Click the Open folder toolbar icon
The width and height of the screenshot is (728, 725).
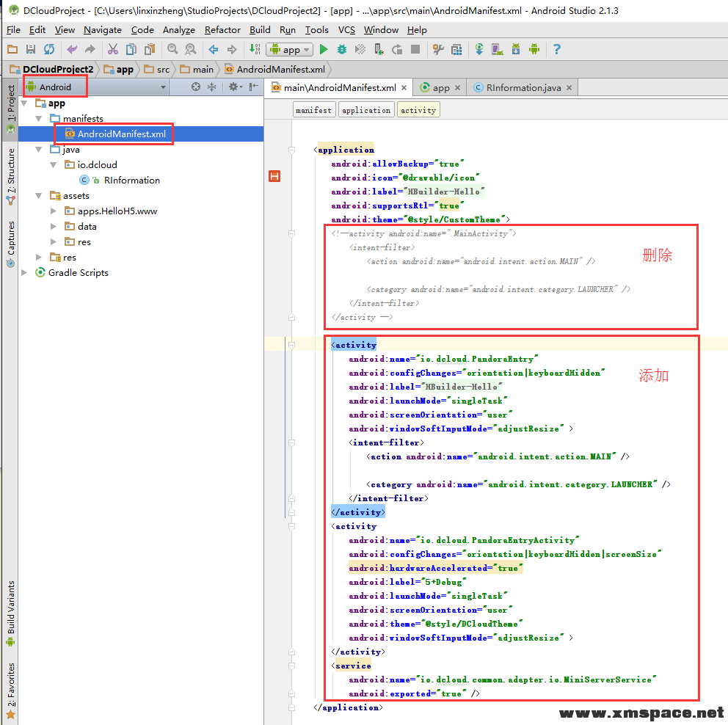pyautogui.click(x=12, y=49)
